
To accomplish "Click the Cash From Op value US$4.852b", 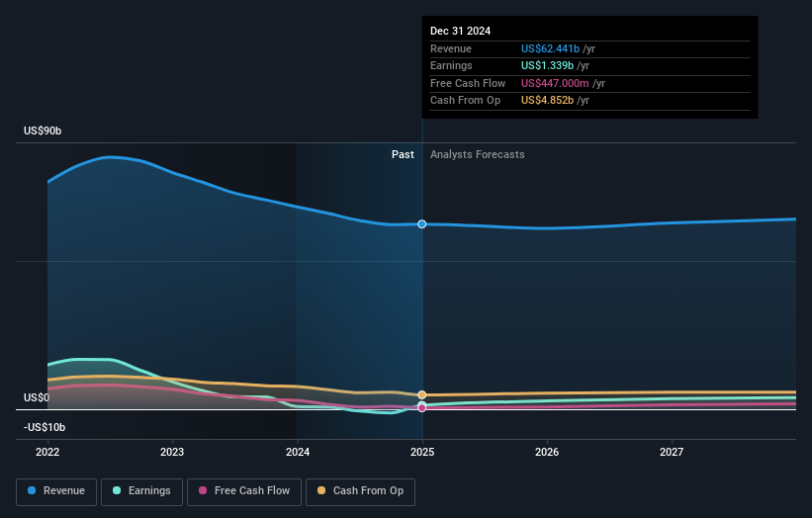I will click(547, 101).
